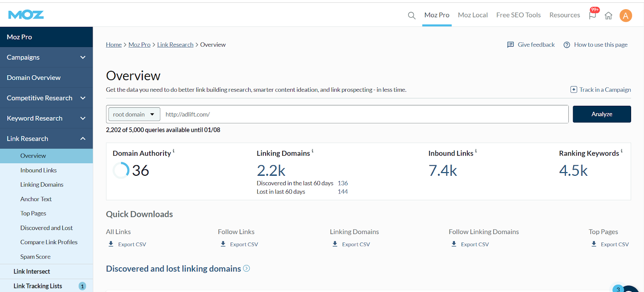This screenshot has height=292, width=644.
Task: Click How to use this page link
Action: (x=601, y=45)
